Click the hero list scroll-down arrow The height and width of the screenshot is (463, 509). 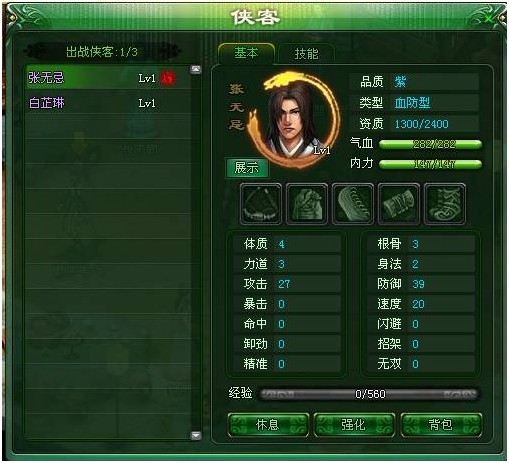coord(196,435)
